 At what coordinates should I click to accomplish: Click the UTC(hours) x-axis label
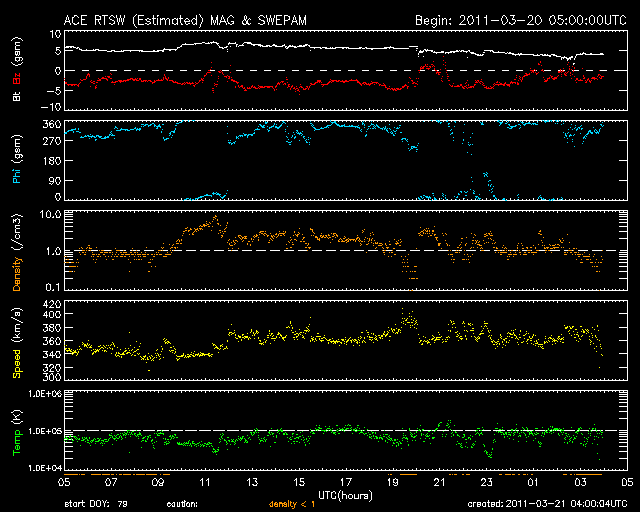pyautogui.click(x=346, y=495)
